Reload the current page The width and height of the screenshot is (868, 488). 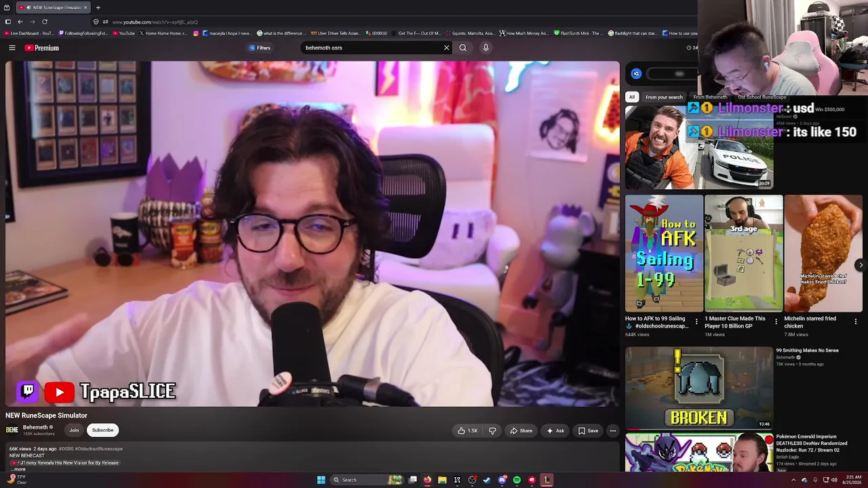click(45, 22)
